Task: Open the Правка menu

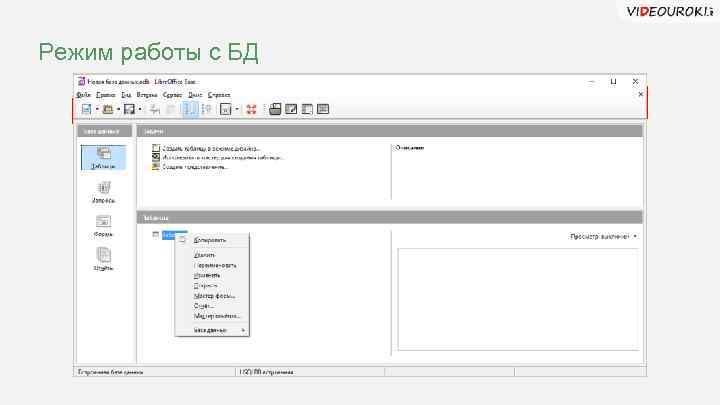Action: tap(106, 95)
